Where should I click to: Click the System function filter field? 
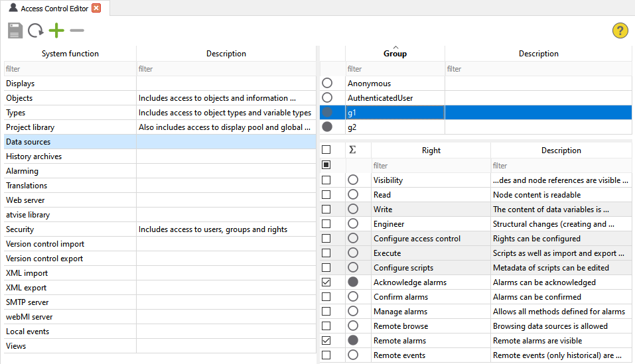point(70,69)
